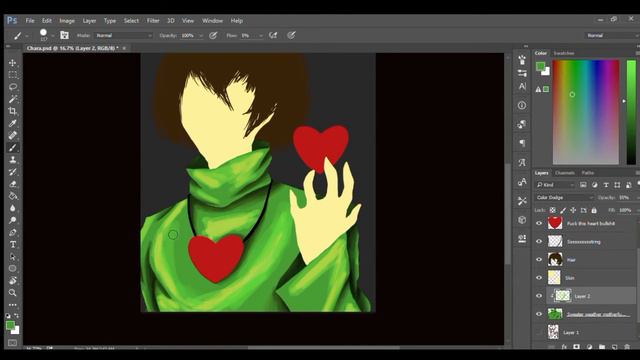Select the Eyedropper tool
Image resolution: width=640 pixels, height=360 pixels.
click(13, 123)
